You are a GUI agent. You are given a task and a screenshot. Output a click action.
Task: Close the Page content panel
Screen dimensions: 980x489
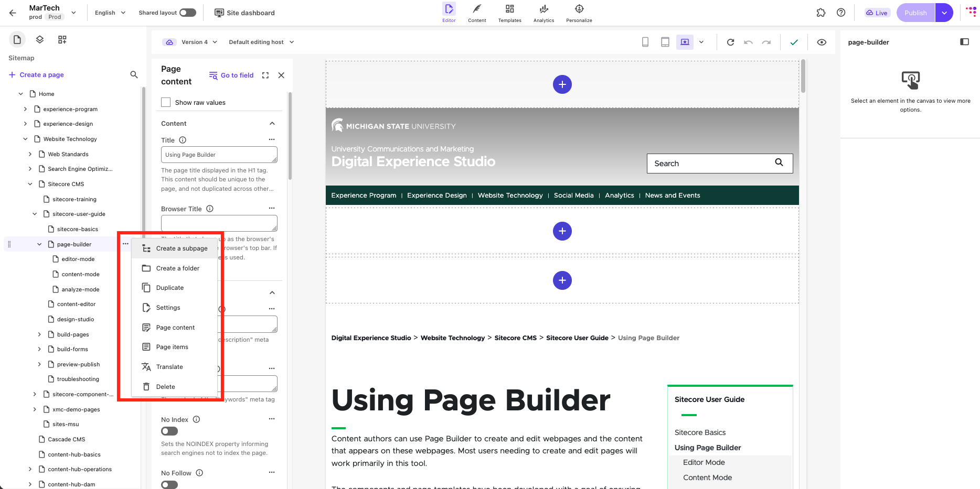(281, 75)
